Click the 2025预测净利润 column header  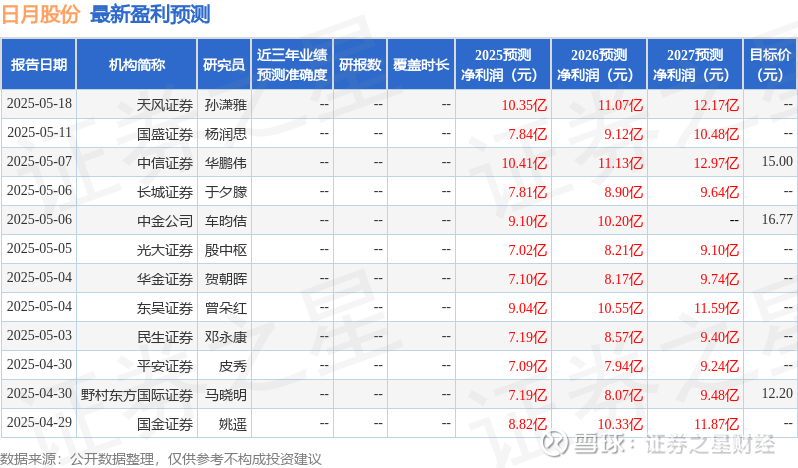click(x=503, y=65)
